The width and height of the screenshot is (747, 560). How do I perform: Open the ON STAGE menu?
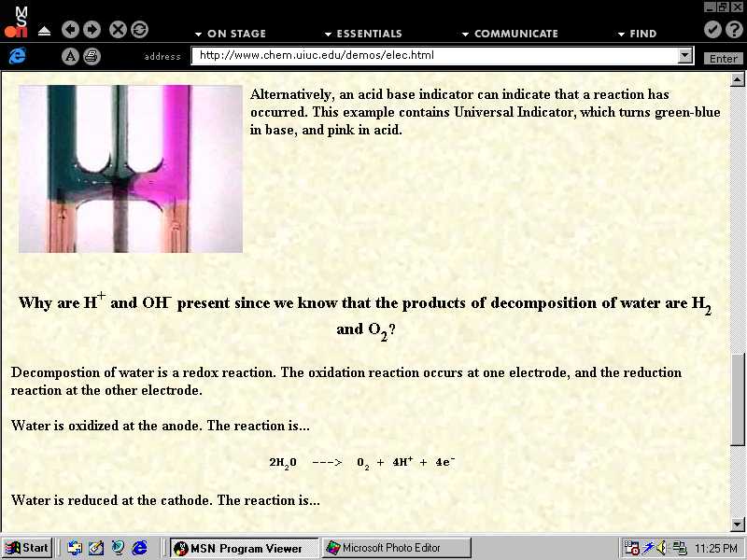tap(230, 34)
